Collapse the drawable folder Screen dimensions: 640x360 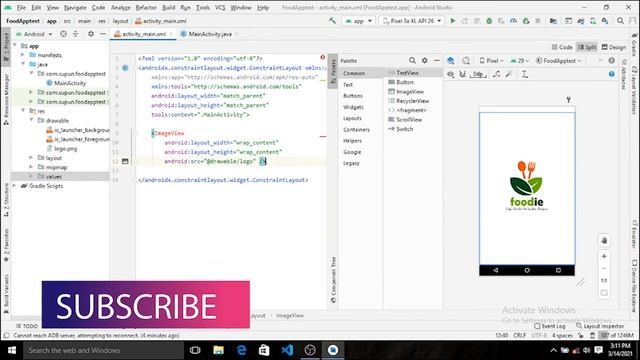click(x=31, y=120)
